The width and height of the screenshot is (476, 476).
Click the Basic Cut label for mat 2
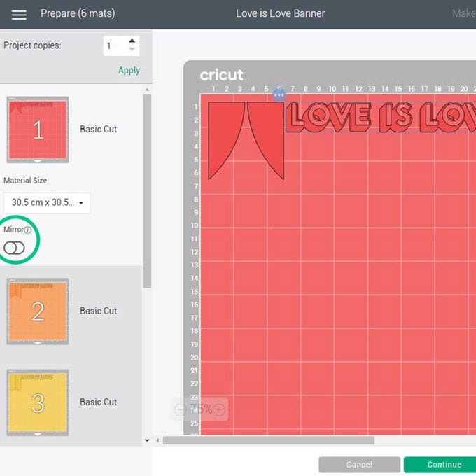coord(99,311)
